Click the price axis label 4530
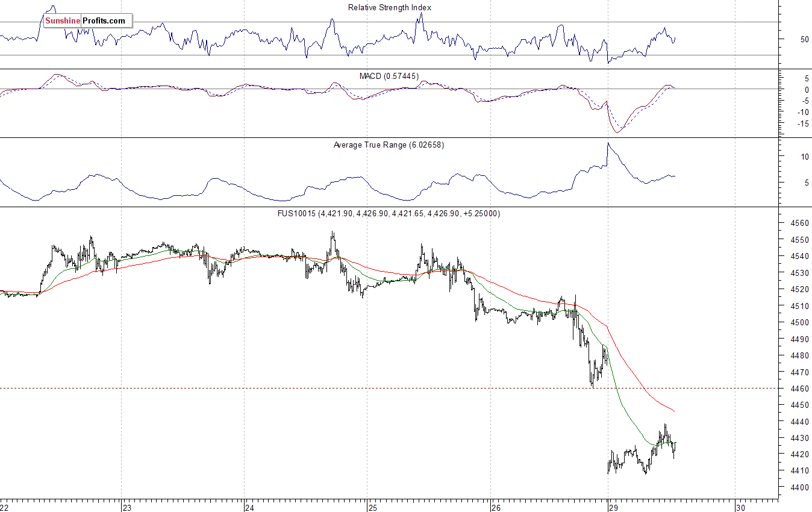The width and height of the screenshot is (812, 512). tap(799, 273)
